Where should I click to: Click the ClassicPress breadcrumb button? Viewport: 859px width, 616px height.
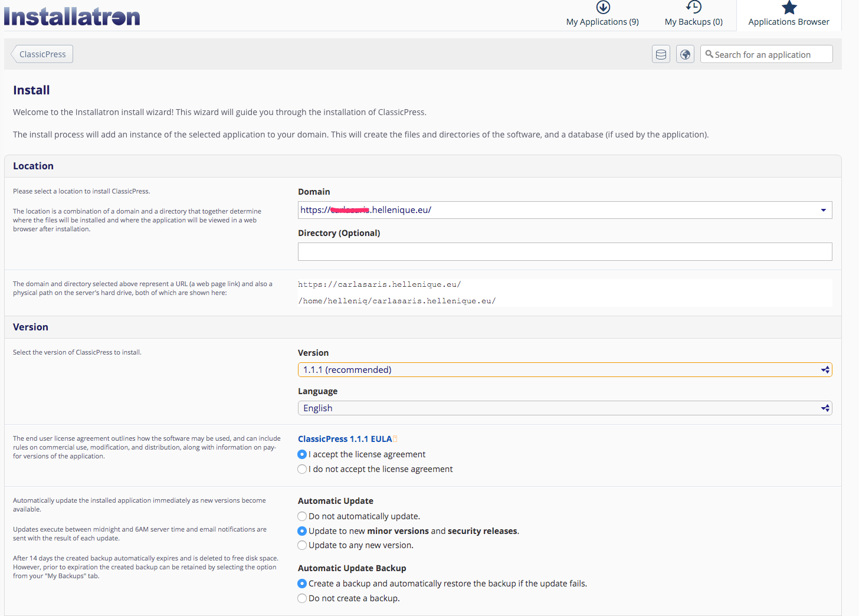41,54
